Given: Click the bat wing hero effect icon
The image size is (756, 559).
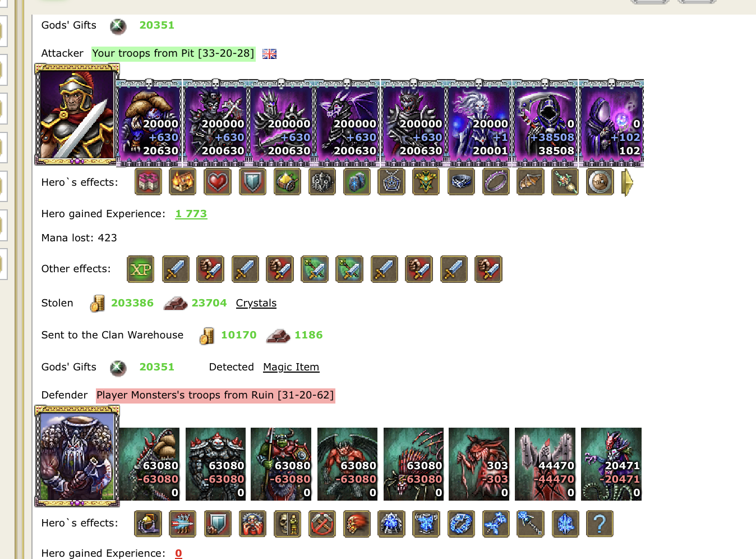Looking at the screenshot, I should pyautogui.click(x=530, y=182).
